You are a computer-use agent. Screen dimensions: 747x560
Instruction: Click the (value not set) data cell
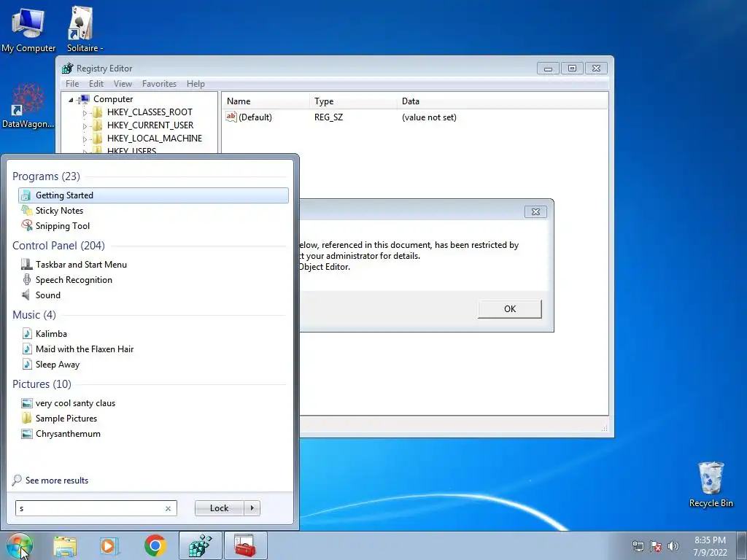pos(429,117)
